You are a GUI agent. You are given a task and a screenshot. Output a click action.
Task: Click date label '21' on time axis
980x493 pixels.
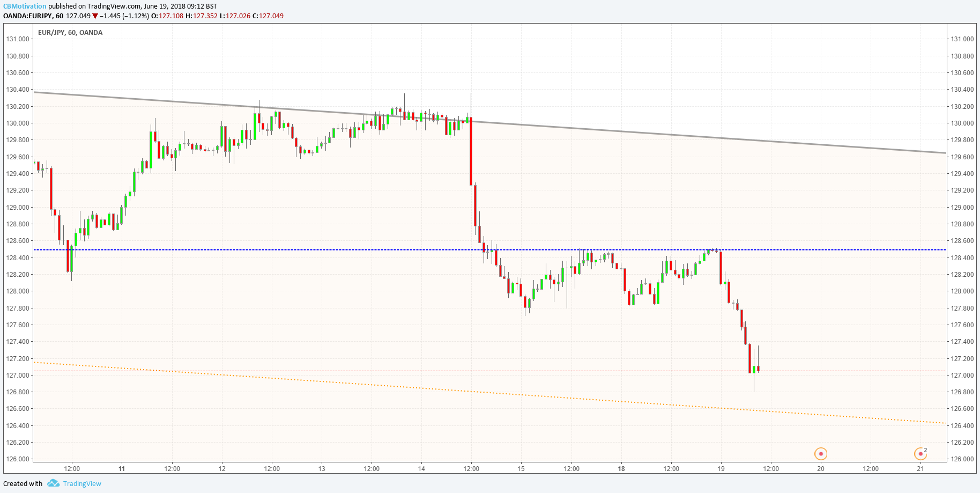[x=920, y=468]
